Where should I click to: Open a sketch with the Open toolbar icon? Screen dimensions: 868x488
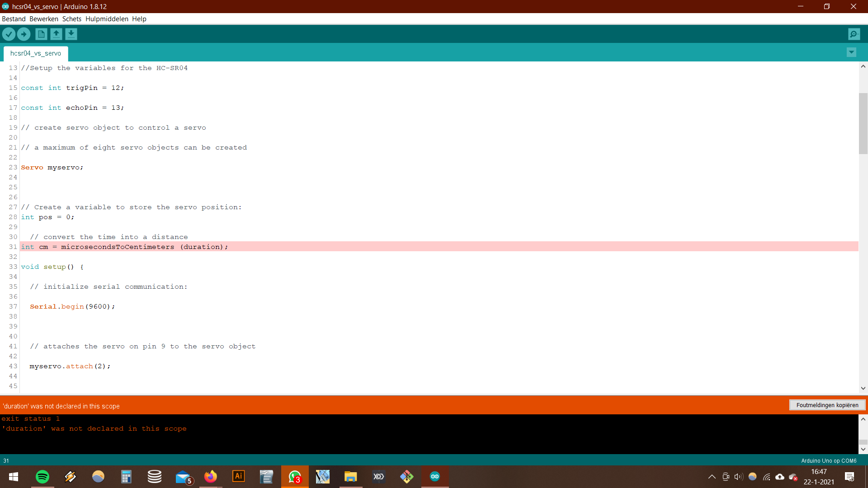coord(56,34)
